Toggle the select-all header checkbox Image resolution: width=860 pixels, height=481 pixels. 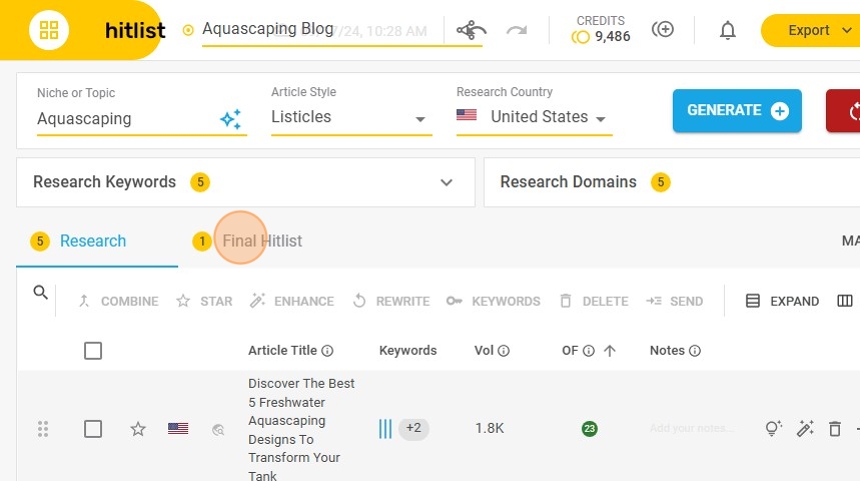click(93, 351)
